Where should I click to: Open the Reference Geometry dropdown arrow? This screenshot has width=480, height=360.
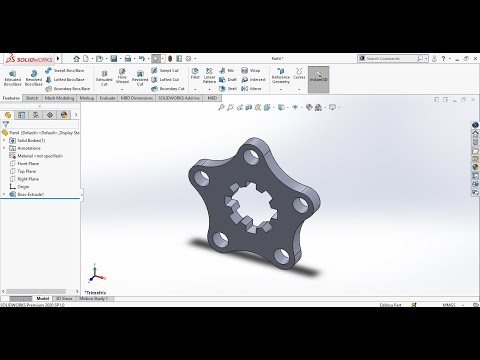(x=281, y=89)
